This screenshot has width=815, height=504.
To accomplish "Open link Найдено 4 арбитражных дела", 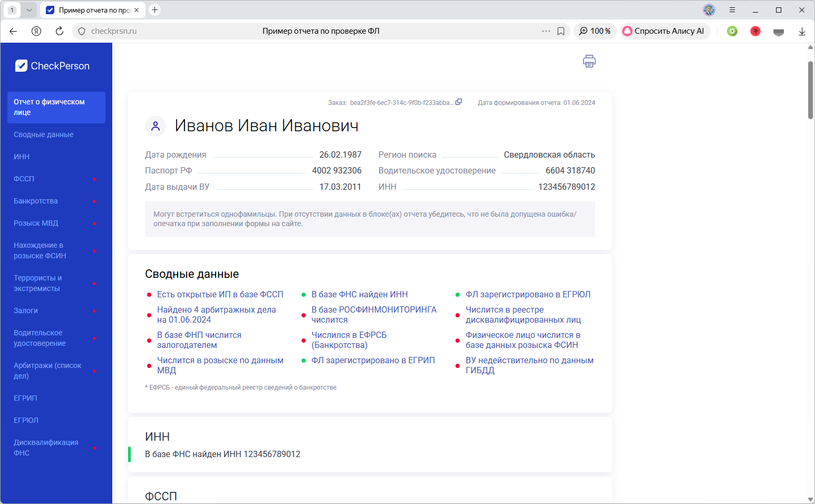I will 217,314.
